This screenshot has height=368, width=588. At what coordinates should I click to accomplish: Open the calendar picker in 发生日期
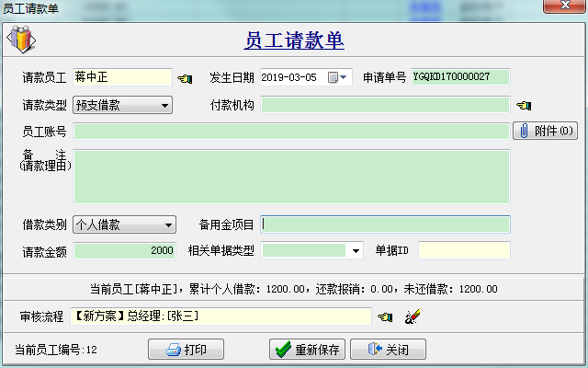[x=337, y=77]
